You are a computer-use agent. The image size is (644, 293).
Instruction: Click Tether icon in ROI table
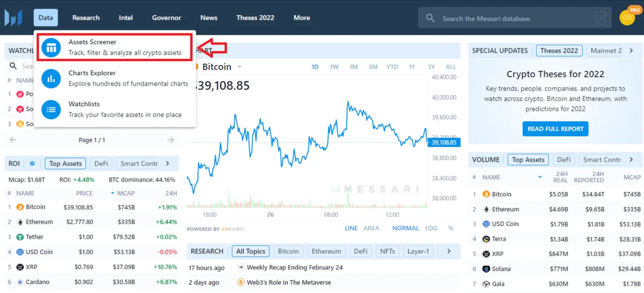point(20,237)
